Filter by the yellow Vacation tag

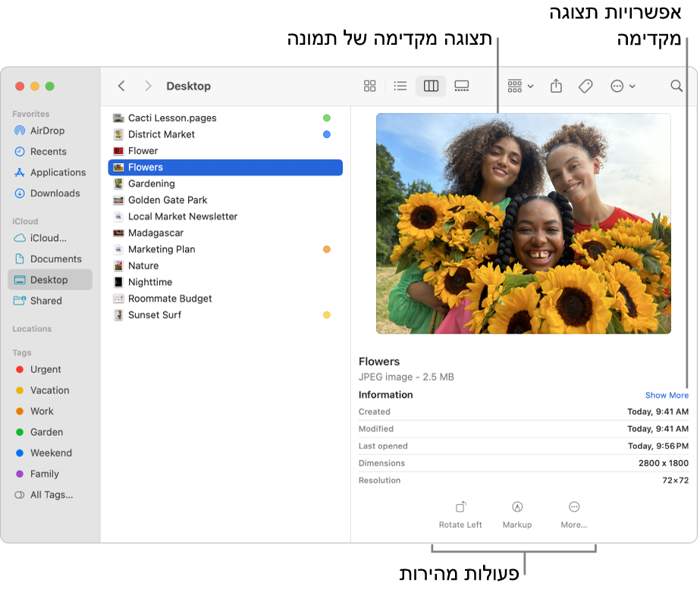pos(50,390)
